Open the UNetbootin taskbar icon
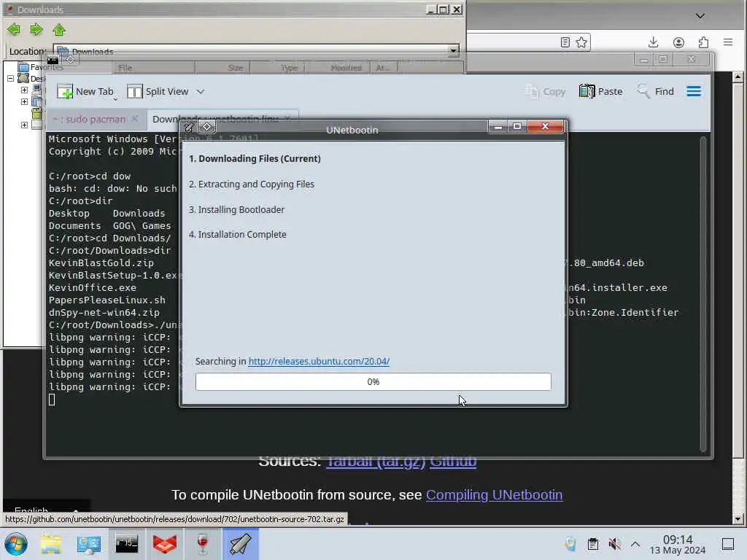Viewport: 747px width, 560px height. pos(240,544)
